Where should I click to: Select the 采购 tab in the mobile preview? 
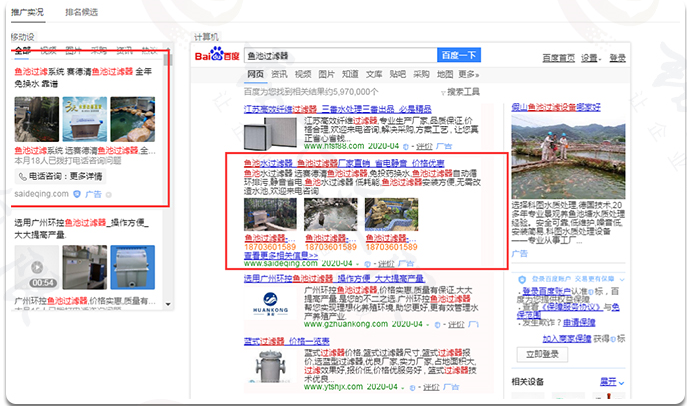pyautogui.click(x=99, y=50)
